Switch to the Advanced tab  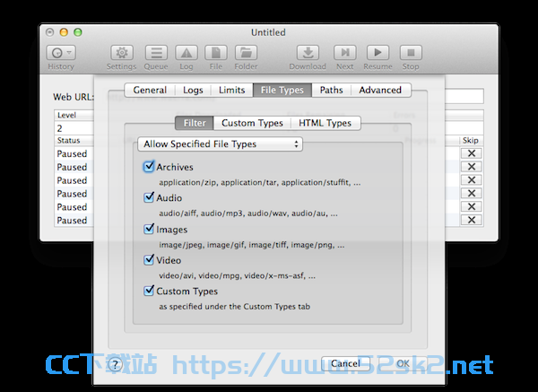[380, 90]
